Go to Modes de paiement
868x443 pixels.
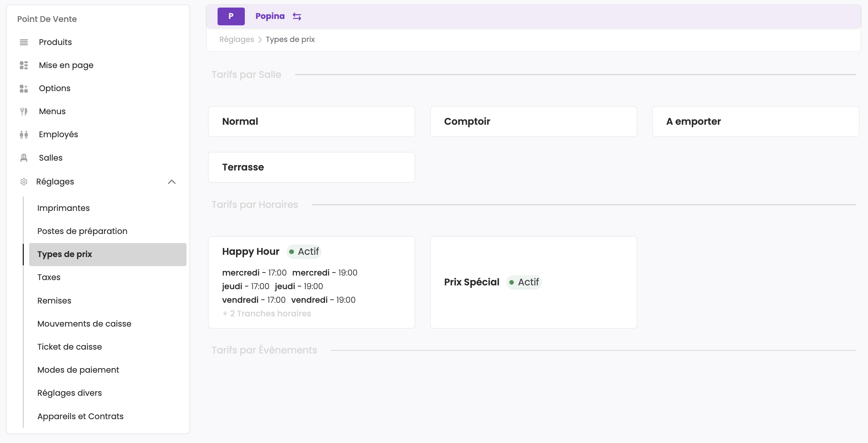78,370
